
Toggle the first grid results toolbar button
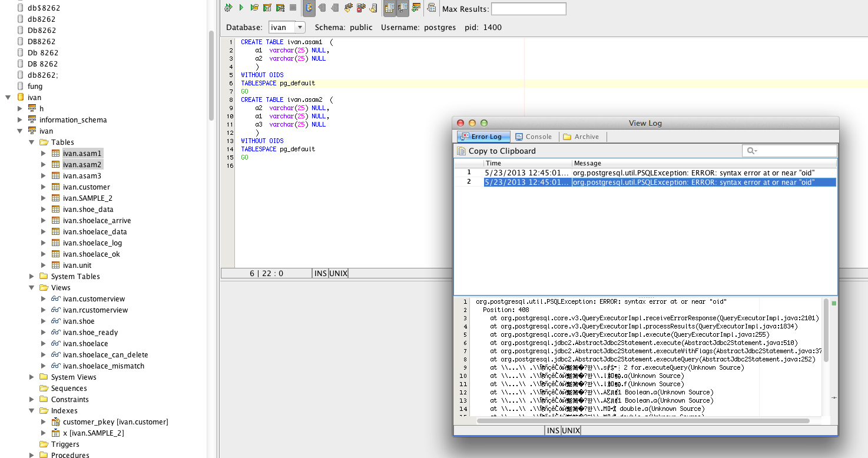click(389, 8)
